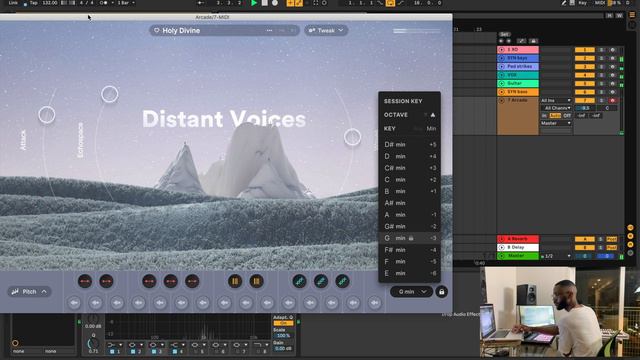Open the All Channels dropdown
Screen dimensions: 640x360
(x=556, y=108)
